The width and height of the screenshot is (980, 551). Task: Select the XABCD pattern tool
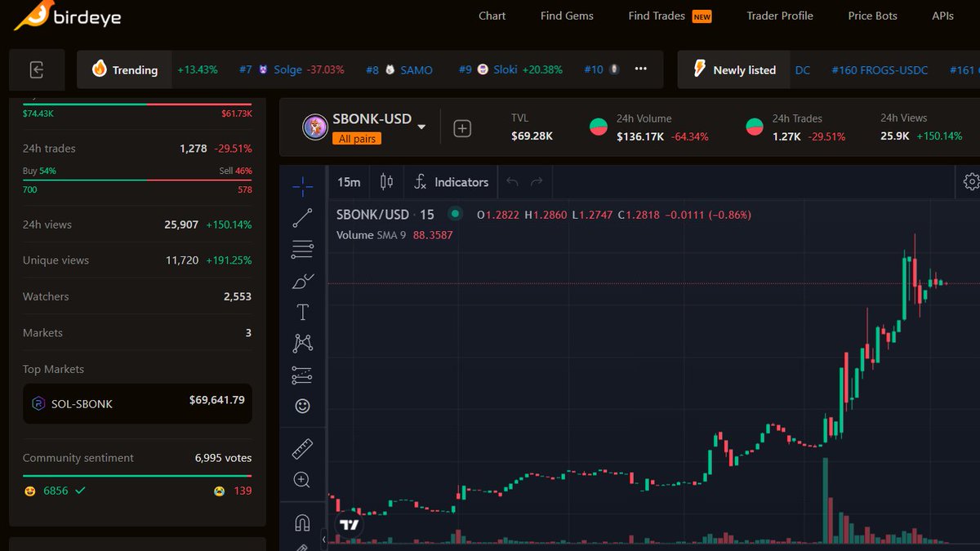(302, 344)
